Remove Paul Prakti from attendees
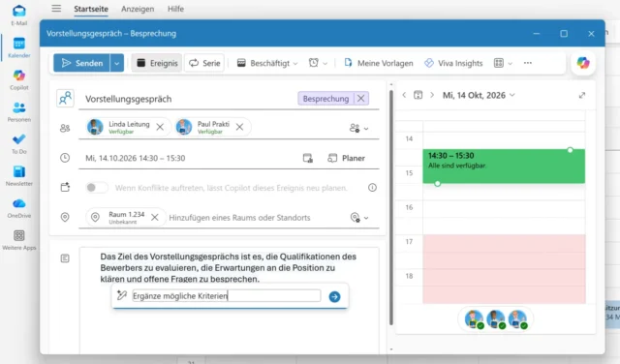Image resolution: width=620 pixels, height=364 pixels. (239, 127)
